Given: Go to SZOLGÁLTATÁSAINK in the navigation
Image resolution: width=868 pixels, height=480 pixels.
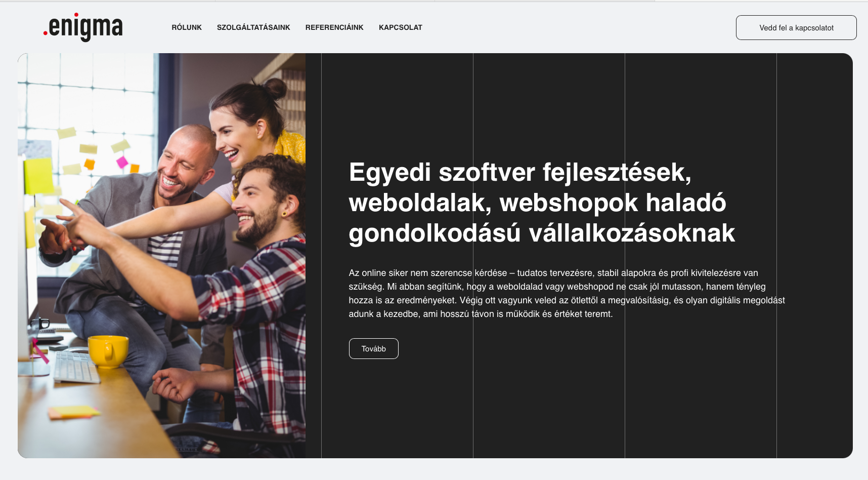Looking at the screenshot, I should pos(253,27).
